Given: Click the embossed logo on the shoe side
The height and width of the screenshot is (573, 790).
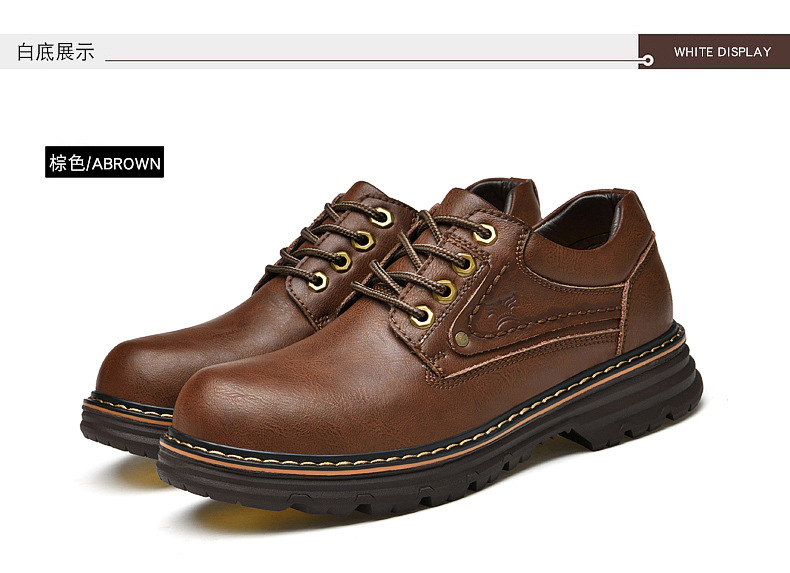Looking at the screenshot, I should tap(501, 309).
